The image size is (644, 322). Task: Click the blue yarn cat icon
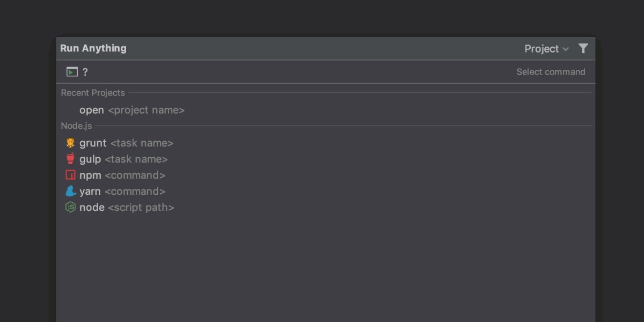(x=70, y=191)
